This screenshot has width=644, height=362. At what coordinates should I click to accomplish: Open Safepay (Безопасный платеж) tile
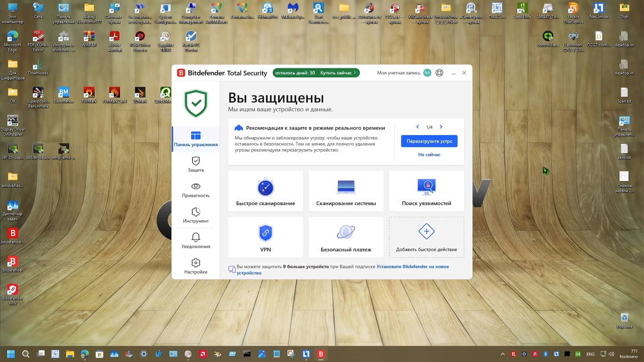pyautogui.click(x=346, y=237)
